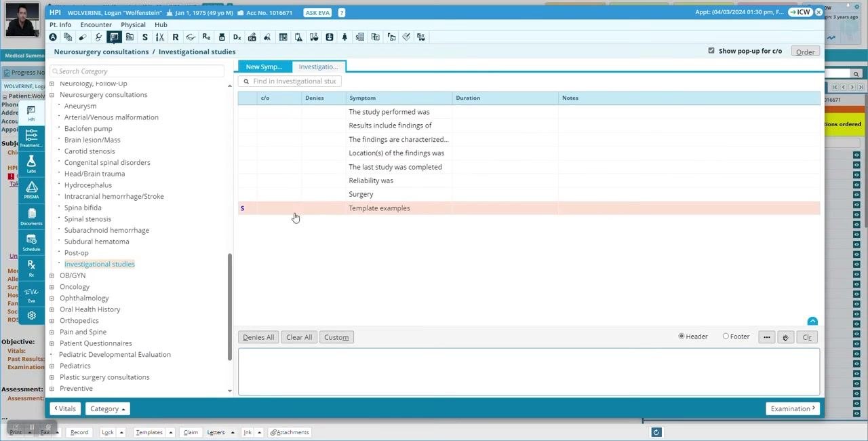Click the Denies All button
The image size is (868, 441).
[x=258, y=337]
